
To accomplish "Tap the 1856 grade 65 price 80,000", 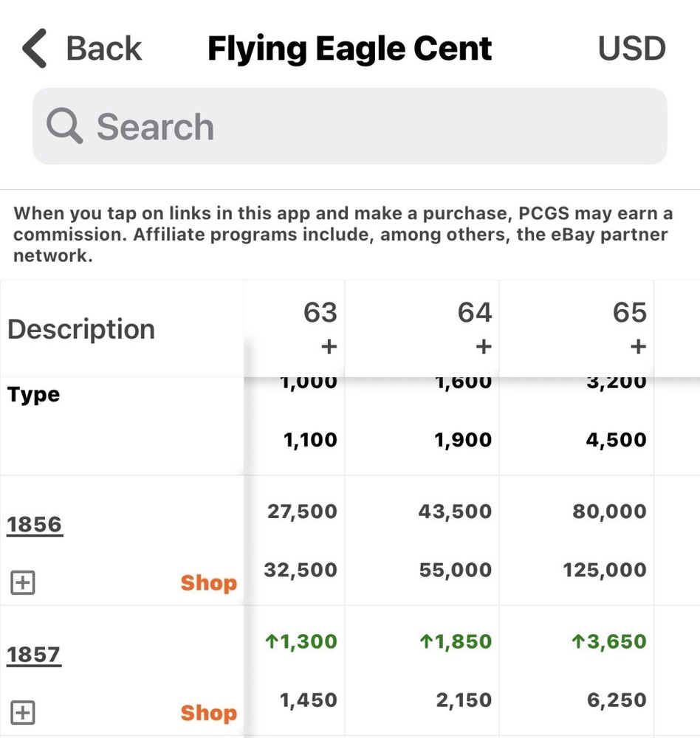I will [609, 511].
